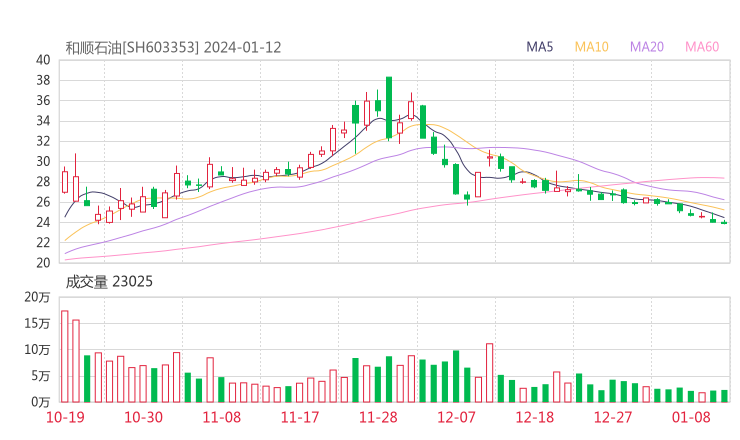The width and height of the screenshot is (740, 440).
Task: Click the 0万 volume axis label
Action: (41, 402)
